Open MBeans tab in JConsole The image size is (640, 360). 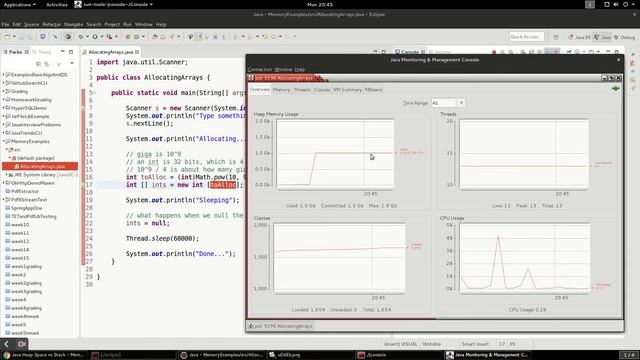pos(373,90)
